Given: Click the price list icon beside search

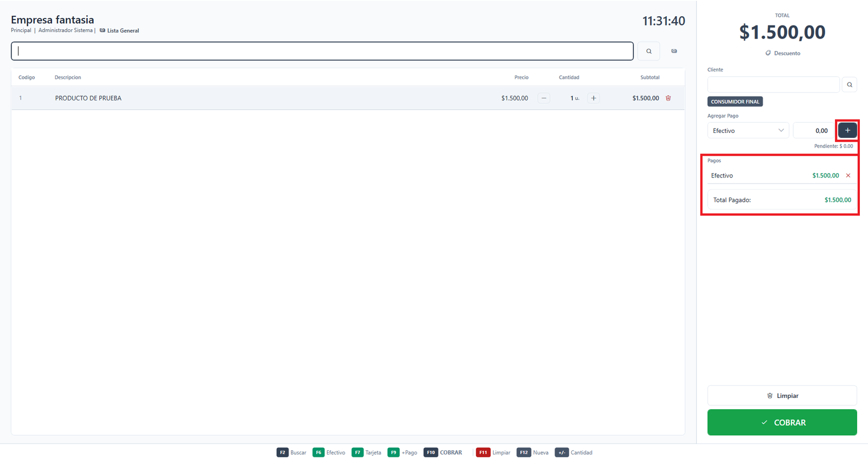Looking at the screenshot, I should click(674, 51).
